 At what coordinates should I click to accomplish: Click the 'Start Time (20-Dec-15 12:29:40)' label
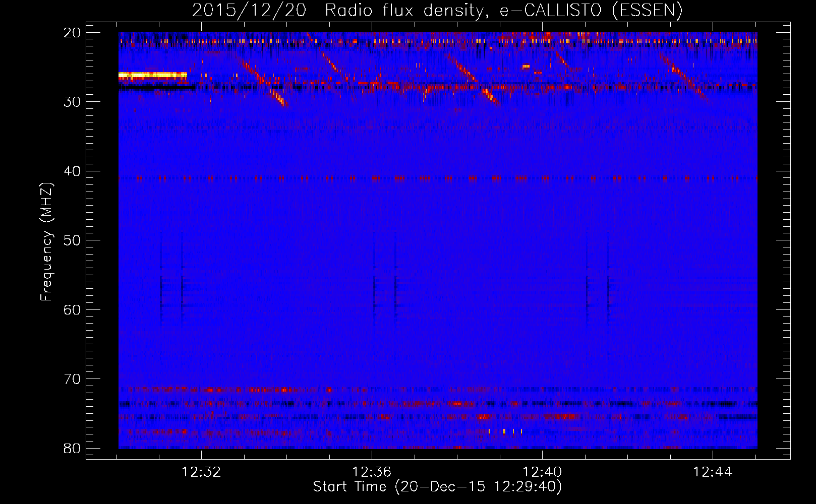tap(437, 487)
